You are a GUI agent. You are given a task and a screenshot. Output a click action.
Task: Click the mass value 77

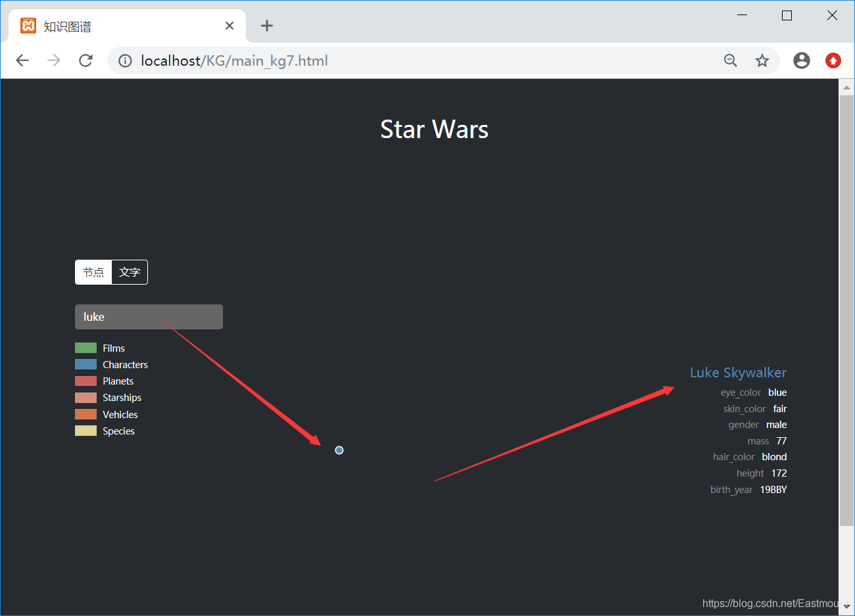click(781, 441)
